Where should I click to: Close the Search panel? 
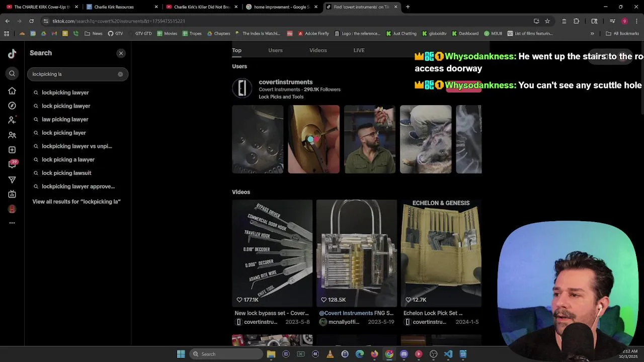(x=121, y=53)
